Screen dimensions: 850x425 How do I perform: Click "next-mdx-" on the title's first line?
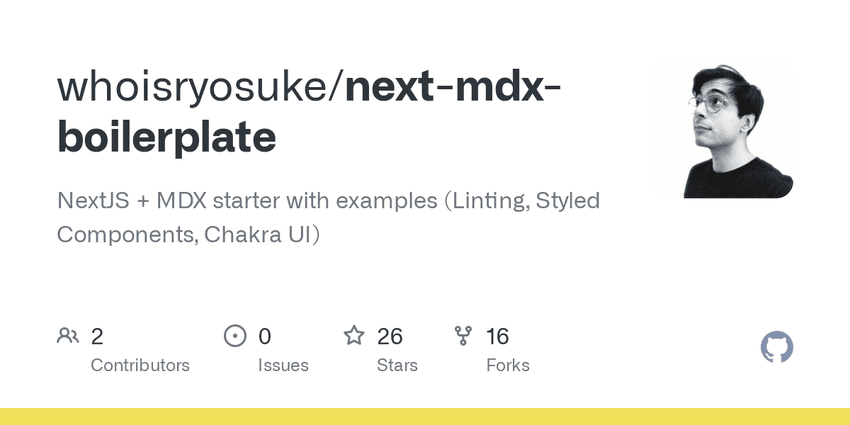click(452, 87)
